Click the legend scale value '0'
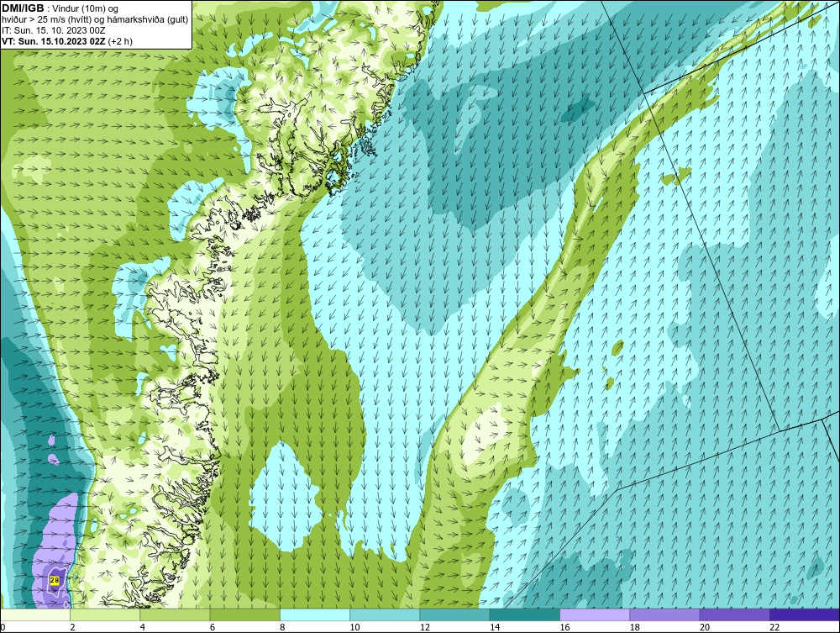 tap(3, 628)
